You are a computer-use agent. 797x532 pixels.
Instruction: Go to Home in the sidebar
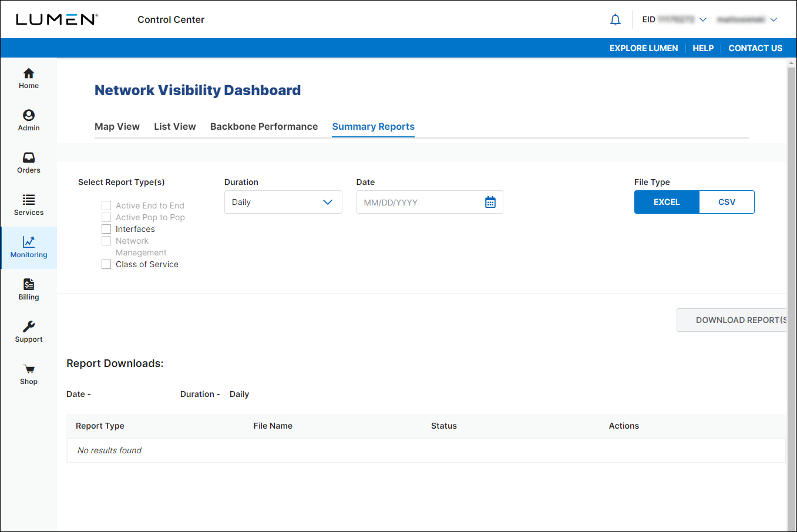(29, 79)
